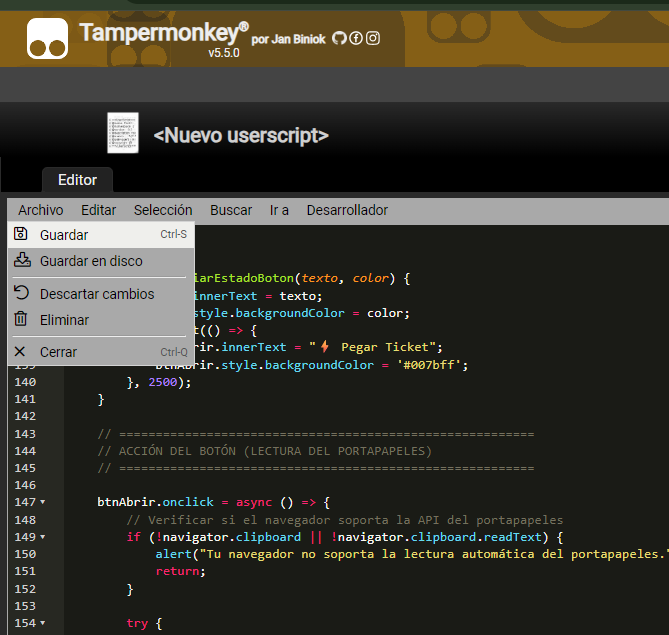The height and width of the screenshot is (635, 669).
Task: Click the Ctrl-Q shortcut label
Action: [174, 352]
